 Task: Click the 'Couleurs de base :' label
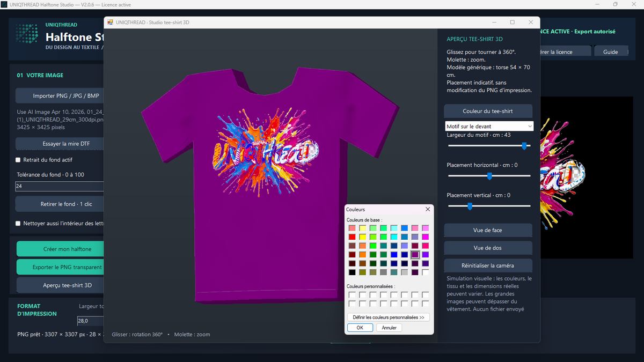coord(364,220)
